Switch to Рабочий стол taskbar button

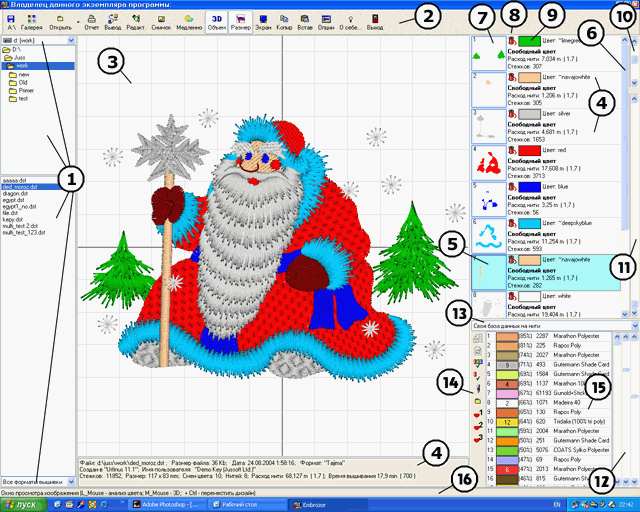[x=249, y=505]
